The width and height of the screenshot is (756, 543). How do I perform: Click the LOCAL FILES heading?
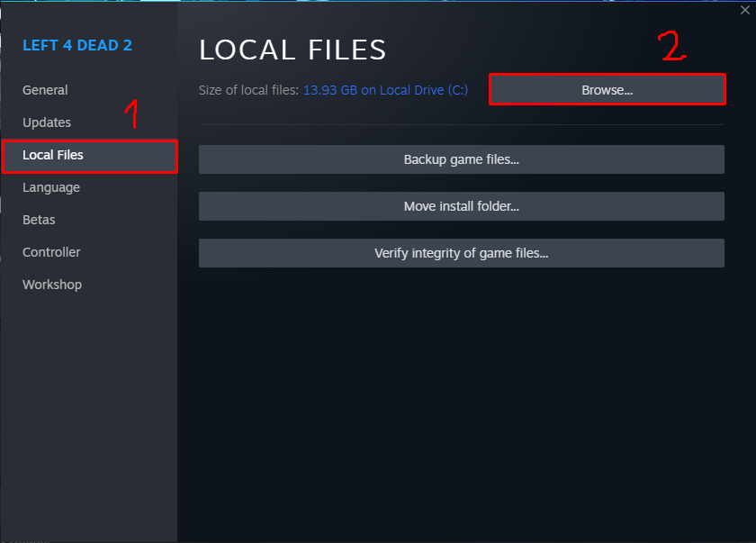pyautogui.click(x=292, y=50)
